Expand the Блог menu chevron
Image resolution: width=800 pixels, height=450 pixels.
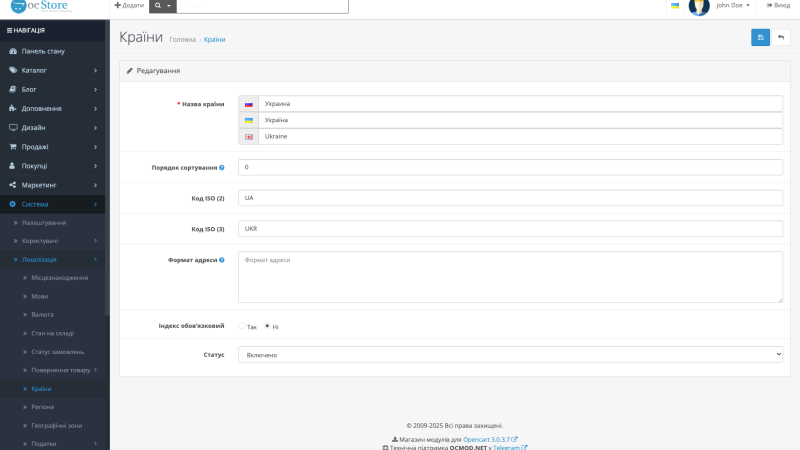pos(95,89)
